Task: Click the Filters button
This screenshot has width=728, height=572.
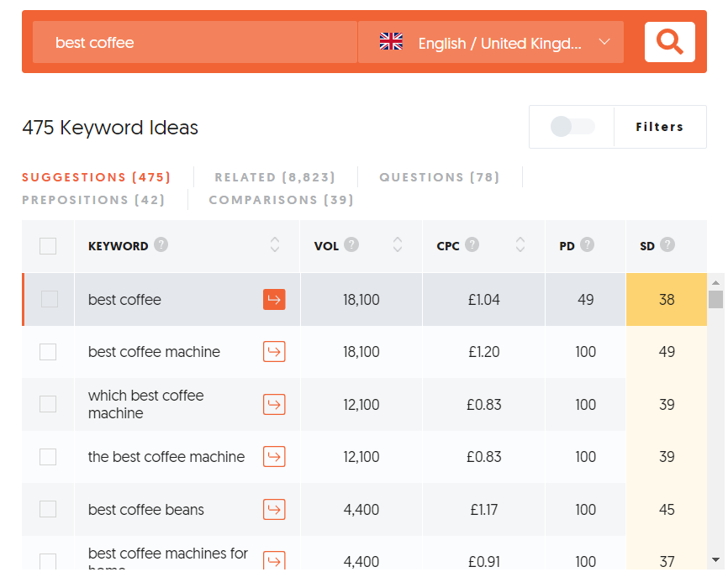Action: pyautogui.click(x=659, y=127)
